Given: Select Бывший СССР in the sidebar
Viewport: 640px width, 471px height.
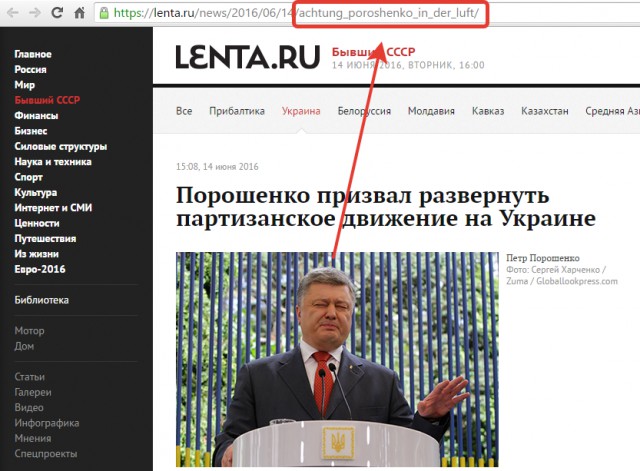Looking at the screenshot, I should coord(47,100).
